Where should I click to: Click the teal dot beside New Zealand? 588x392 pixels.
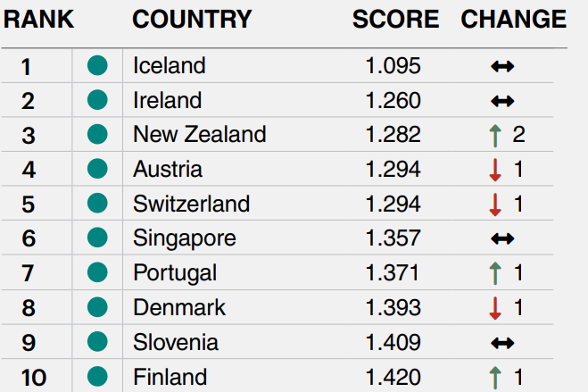[x=97, y=134]
